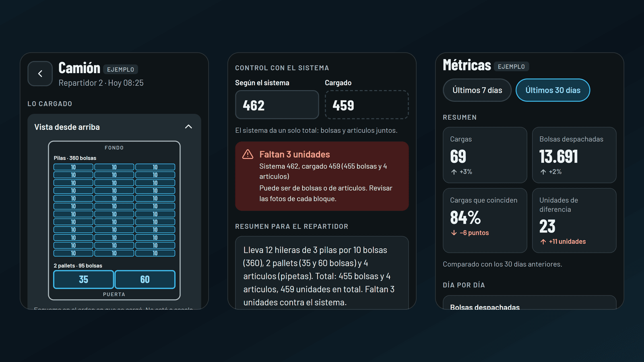
Task: Click the Faltan 3 unidades alert heading
Action: coord(295,154)
